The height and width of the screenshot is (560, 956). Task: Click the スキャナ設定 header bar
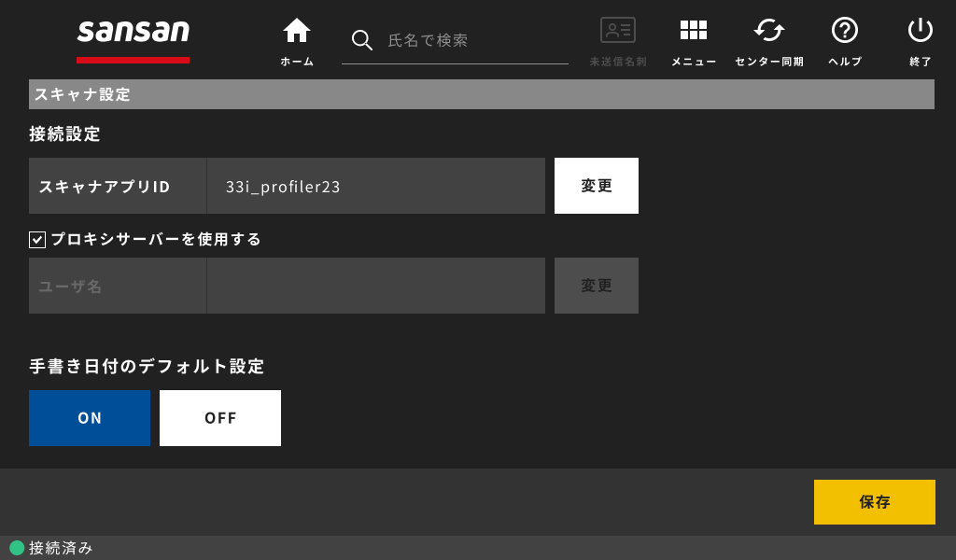click(x=482, y=94)
